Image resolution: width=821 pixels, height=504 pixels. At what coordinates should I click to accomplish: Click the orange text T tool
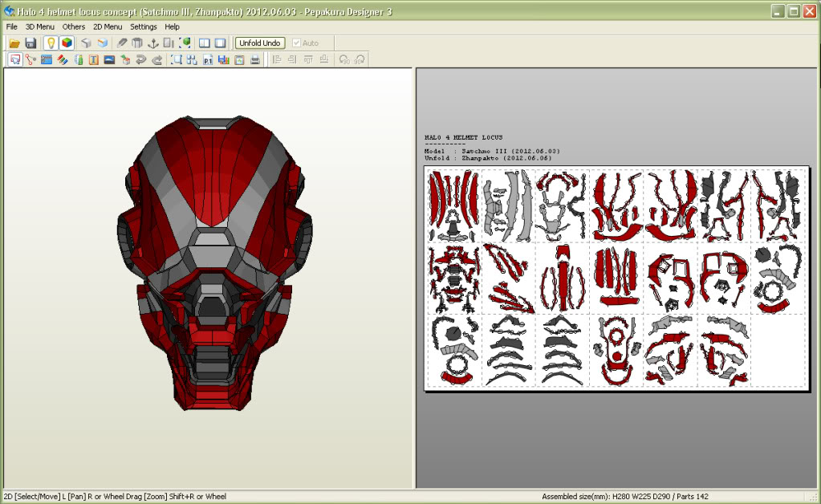(93, 59)
